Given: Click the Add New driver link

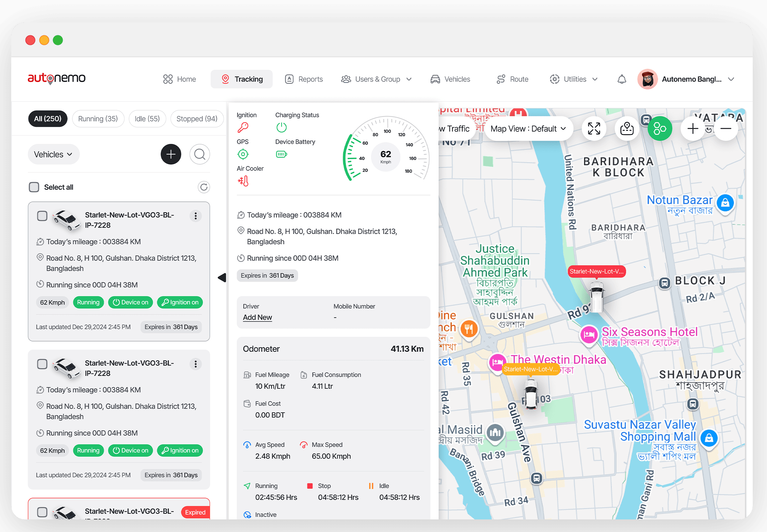Looking at the screenshot, I should (x=257, y=317).
